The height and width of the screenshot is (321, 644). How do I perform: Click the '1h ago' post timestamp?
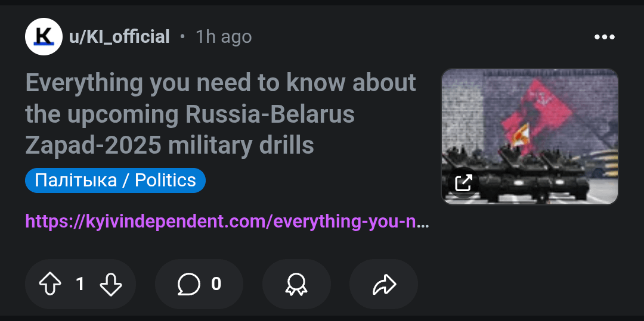tap(224, 37)
